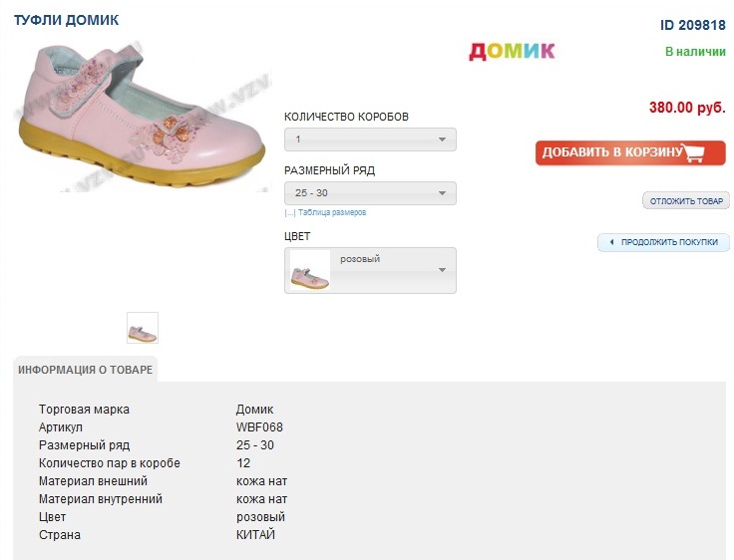Click the colorful ДОМИК brand logo
Viewport: 734px width, 560px height.
click(x=512, y=51)
